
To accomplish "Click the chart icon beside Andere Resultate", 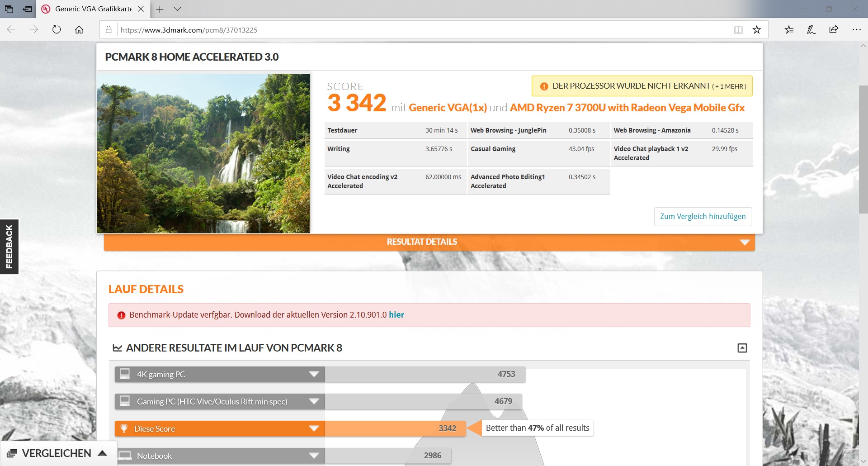I will [x=118, y=348].
